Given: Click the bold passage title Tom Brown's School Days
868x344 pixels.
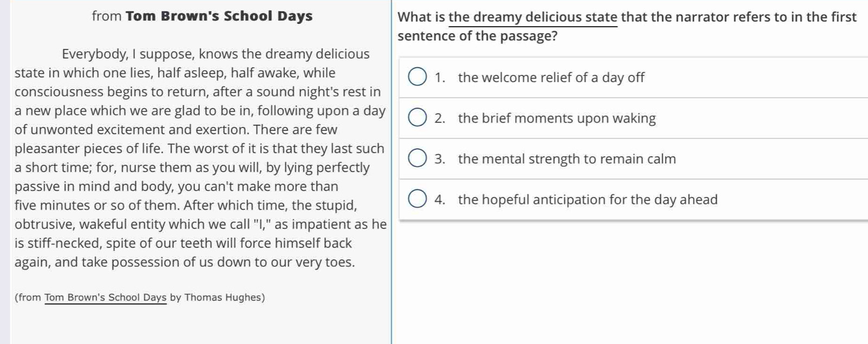Looking at the screenshot, I should click(x=219, y=16).
